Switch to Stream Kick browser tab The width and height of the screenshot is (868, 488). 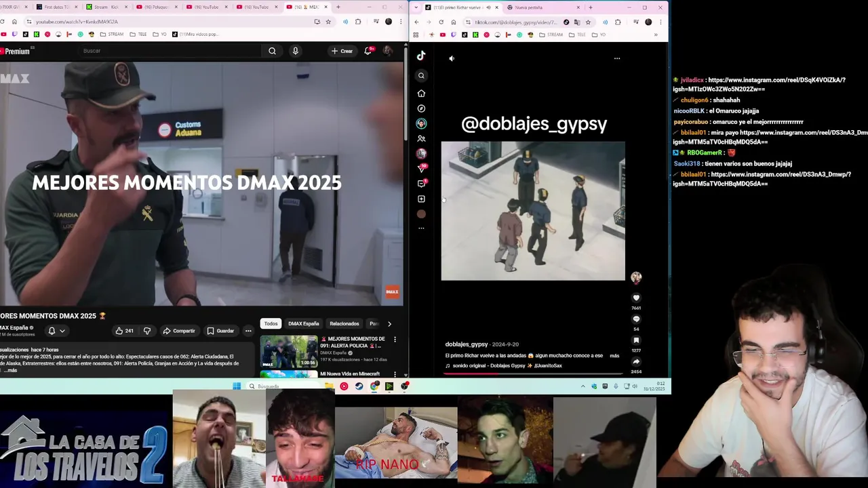[108, 7]
